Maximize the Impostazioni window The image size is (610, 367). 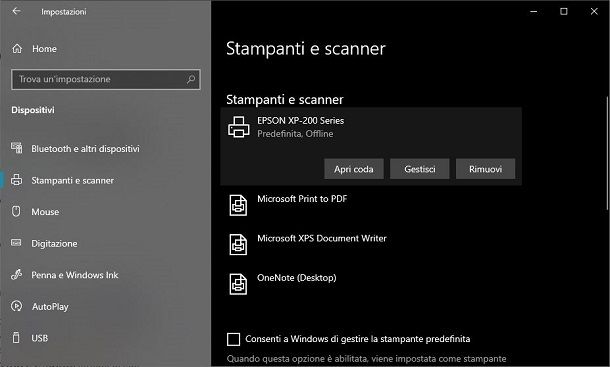[564, 11]
